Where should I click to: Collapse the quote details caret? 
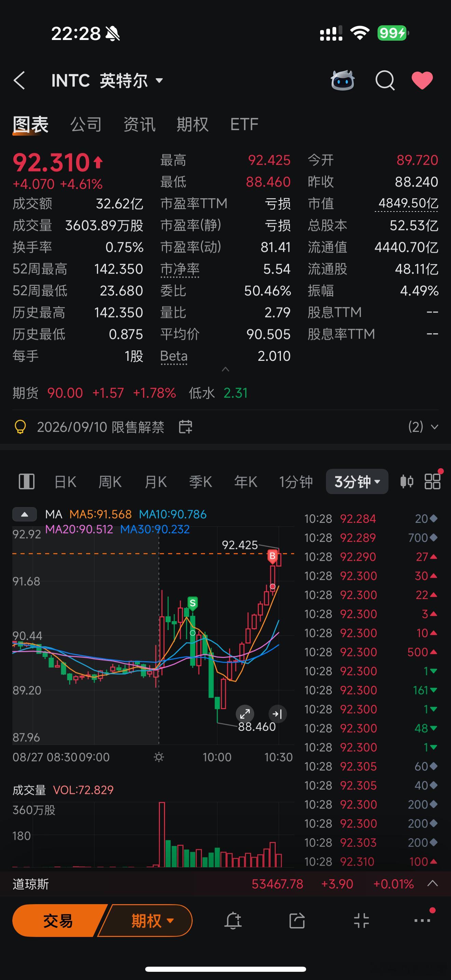click(x=225, y=369)
